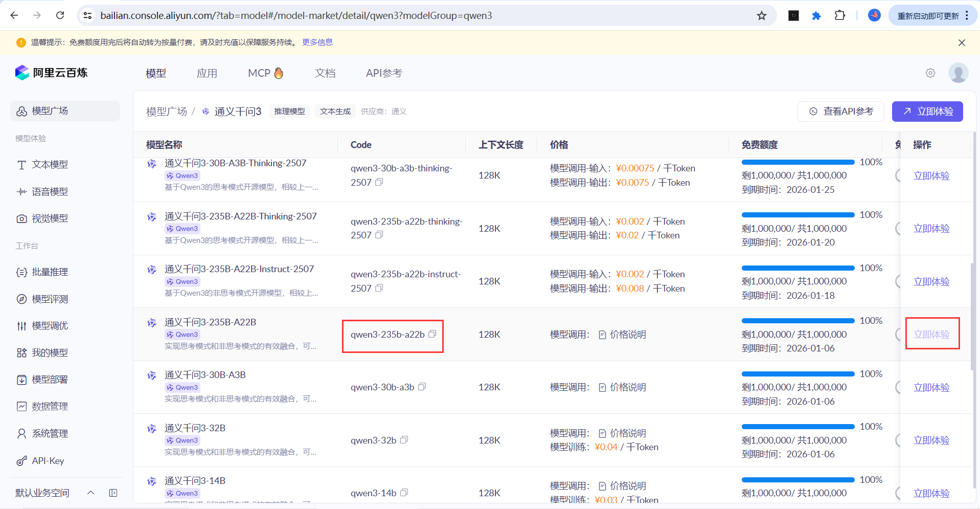Dismiss the yellow 温馨提示 banner
980x509 pixels.
pyautogui.click(x=962, y=42)
